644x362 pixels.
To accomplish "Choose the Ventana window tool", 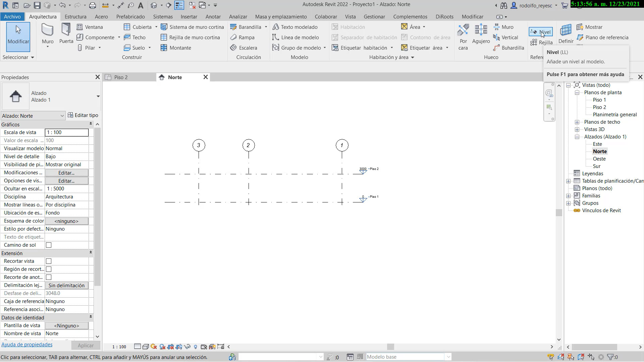I will [90, 27].
